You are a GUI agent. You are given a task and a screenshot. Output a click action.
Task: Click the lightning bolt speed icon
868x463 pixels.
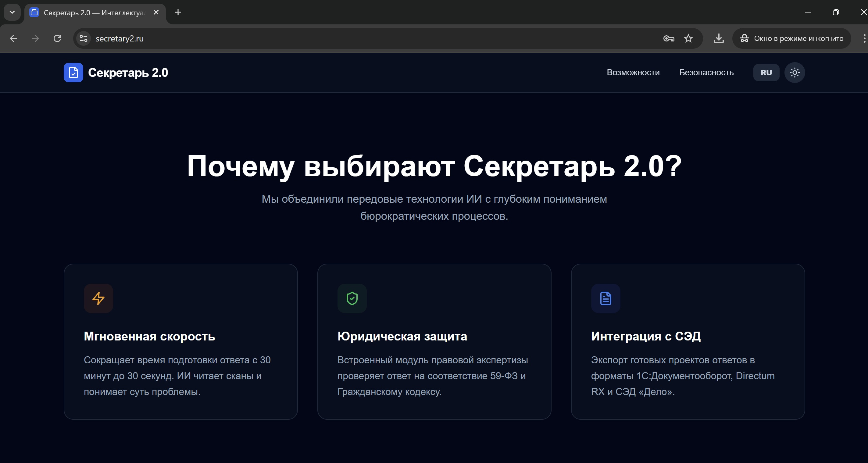(98, 298)
